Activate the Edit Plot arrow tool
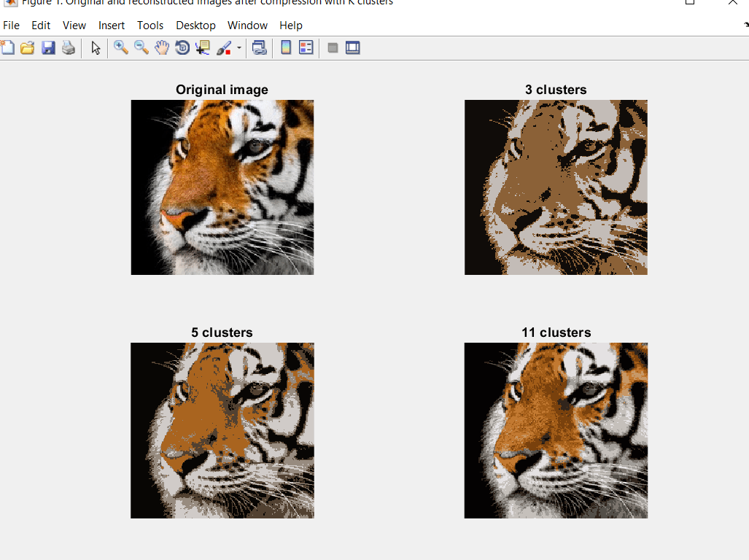The image size is (749, 560). (x=96, y=48)
